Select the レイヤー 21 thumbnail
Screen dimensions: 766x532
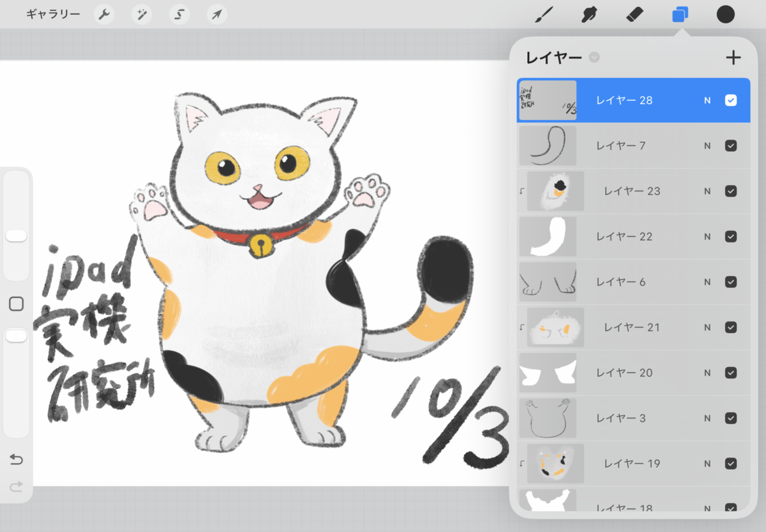[x=555, y=327]
